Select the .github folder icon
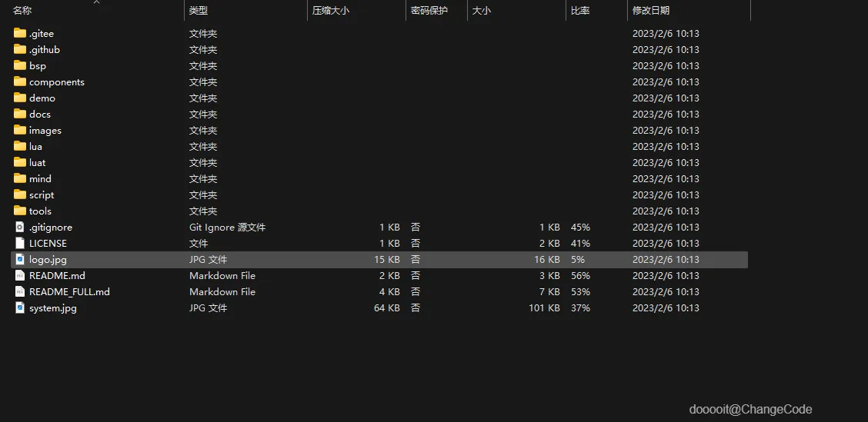Viewport: 868px width, 422px height. (x=20, y=49)
